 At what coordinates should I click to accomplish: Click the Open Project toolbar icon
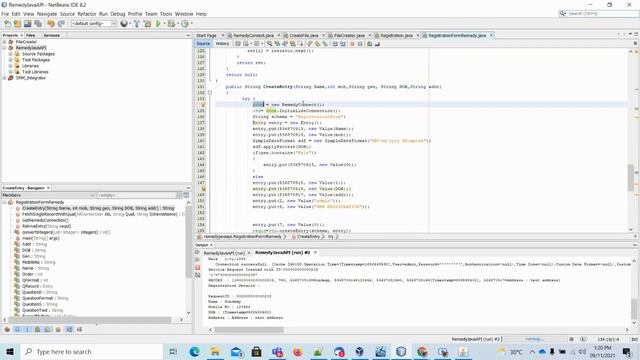[28, 24]
